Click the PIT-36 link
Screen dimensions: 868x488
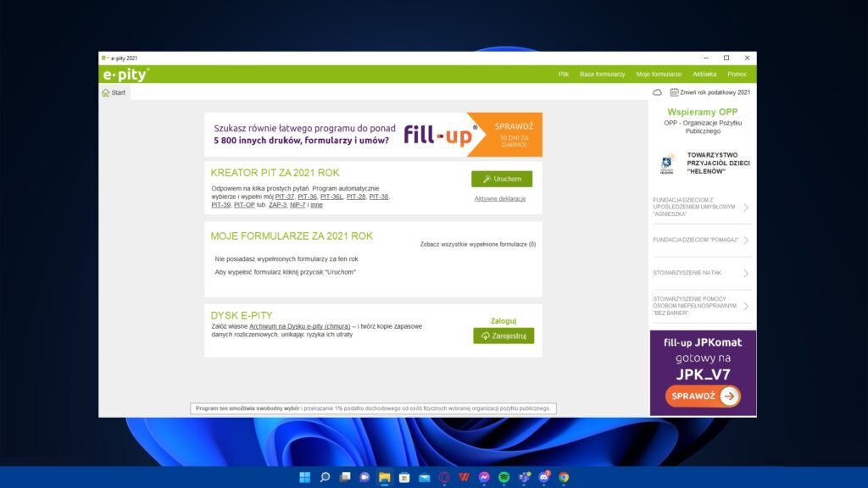(x=307, y=197)
